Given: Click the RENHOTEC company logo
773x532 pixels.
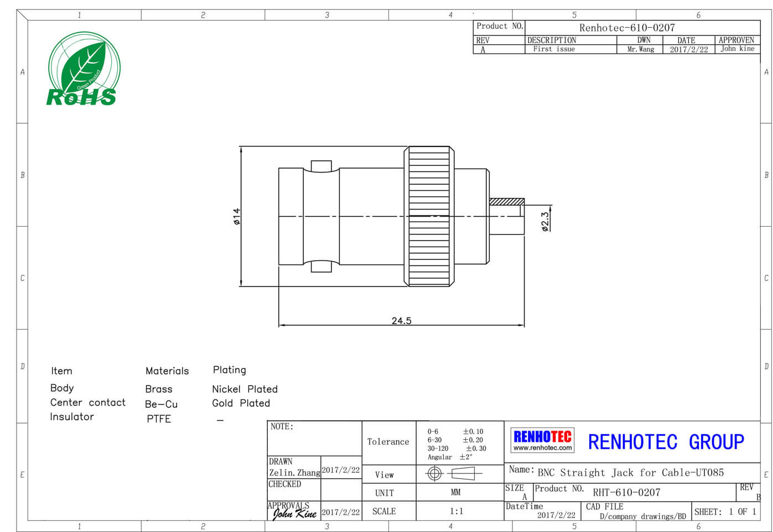Looking at the screenshot, I should 542,437.
